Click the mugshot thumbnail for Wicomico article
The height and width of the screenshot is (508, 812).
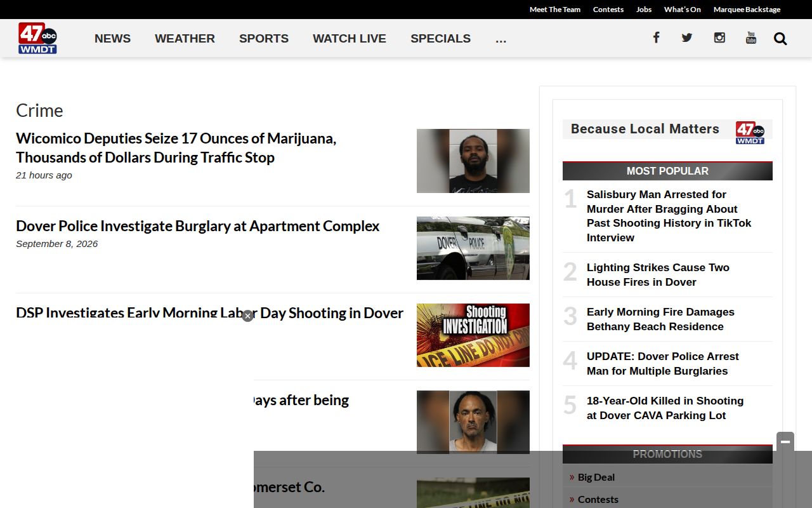tap(473, 161)
